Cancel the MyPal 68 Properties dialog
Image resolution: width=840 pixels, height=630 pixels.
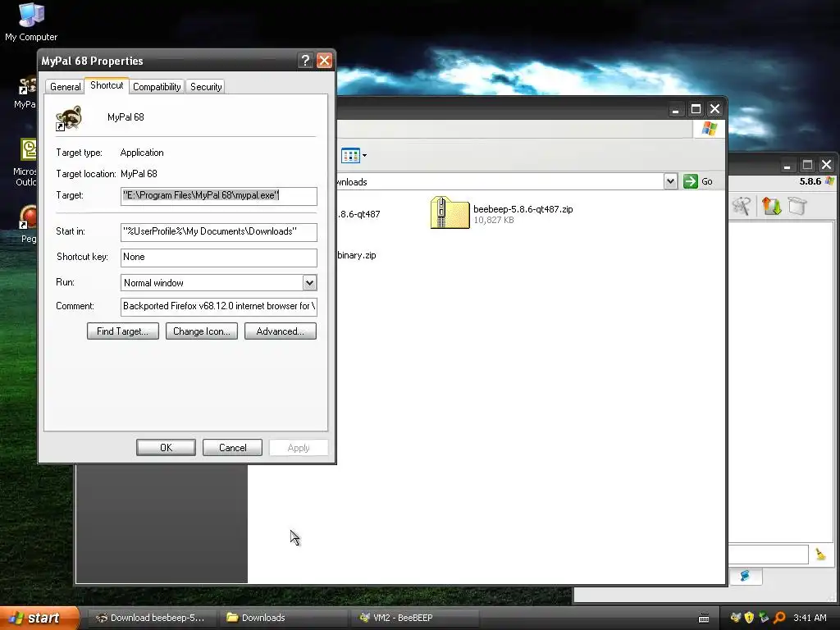point(232,447)
